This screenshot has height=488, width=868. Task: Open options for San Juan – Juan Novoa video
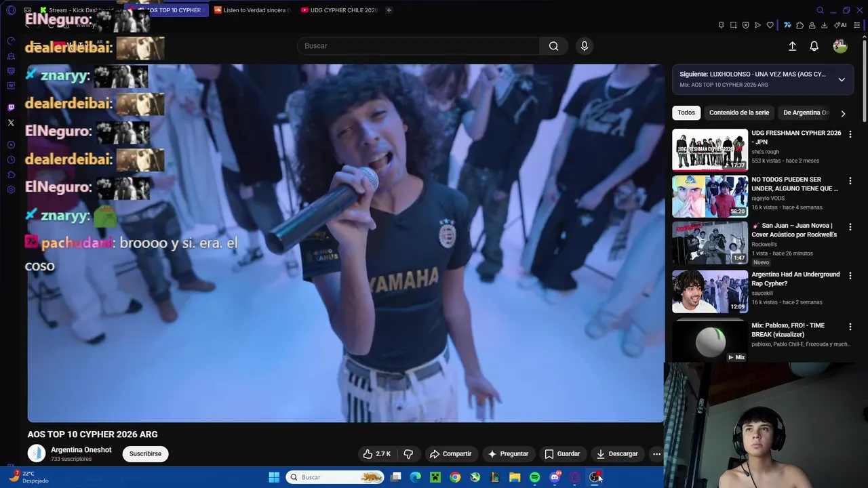pyautogui.click(x=850, y=227)
